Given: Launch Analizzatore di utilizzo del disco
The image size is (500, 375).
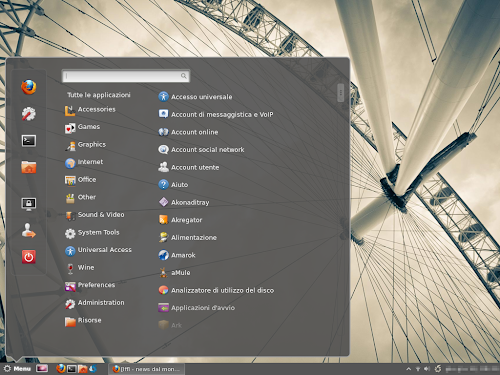Looking at the screenshot, I should point(216,290).
